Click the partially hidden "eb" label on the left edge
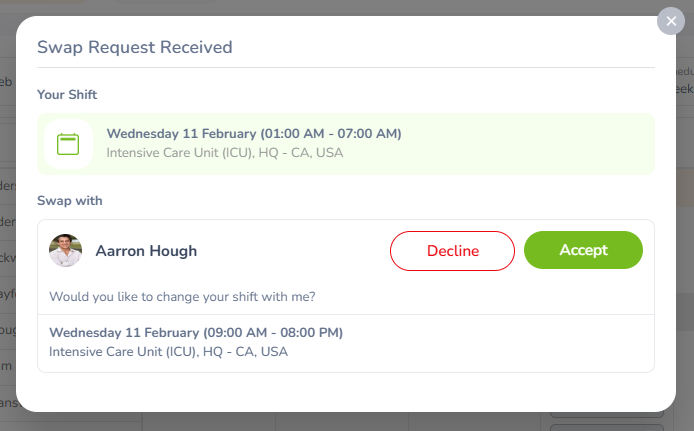The width and height of the screenshot is (694, 431). pos(7,84)
